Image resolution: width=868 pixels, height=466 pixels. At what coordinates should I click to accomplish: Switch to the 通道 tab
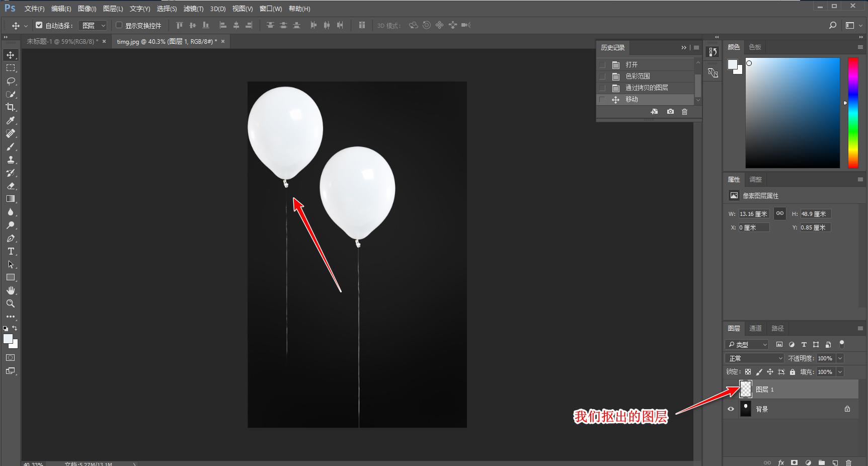click(755, 328)
